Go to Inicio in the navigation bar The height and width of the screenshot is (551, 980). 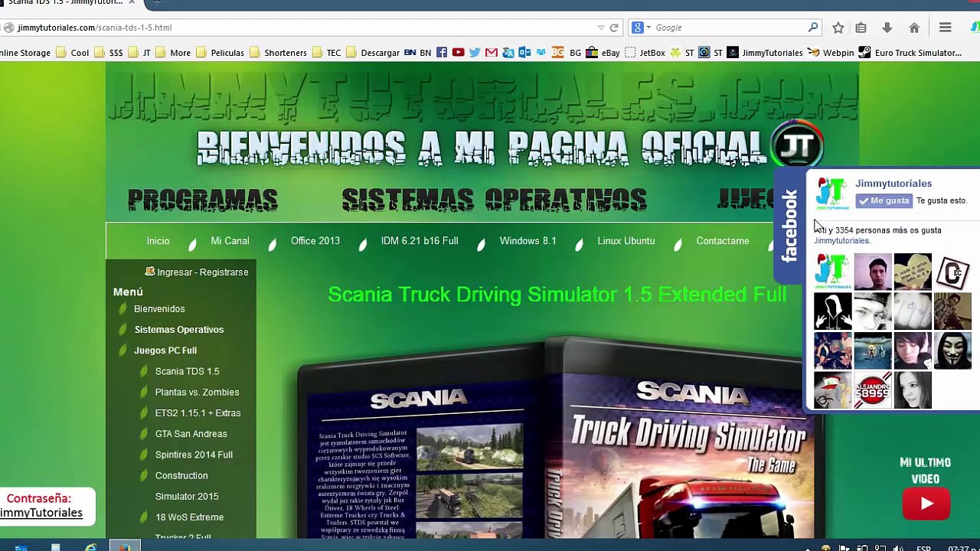tap(158, 240)
